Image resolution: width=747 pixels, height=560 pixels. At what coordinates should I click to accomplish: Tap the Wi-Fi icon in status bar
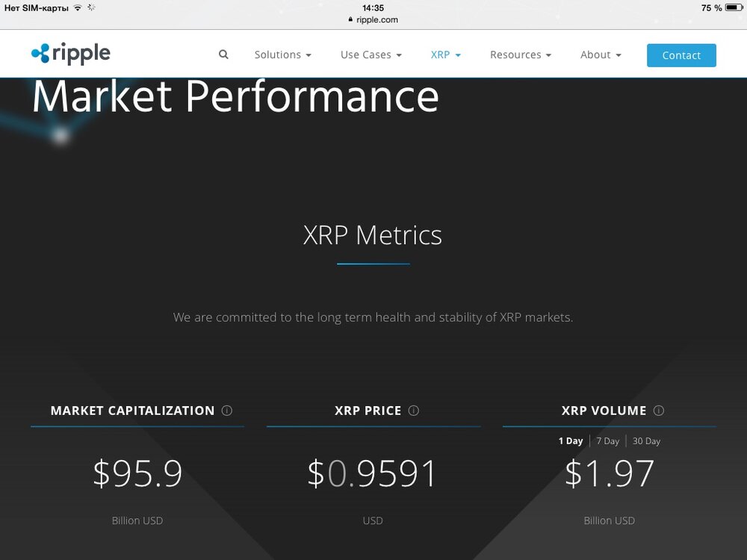78,7
